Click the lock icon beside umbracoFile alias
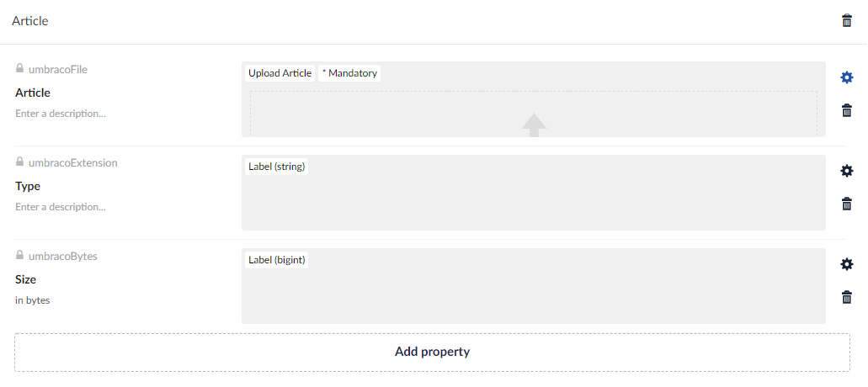 pos(19,68)
